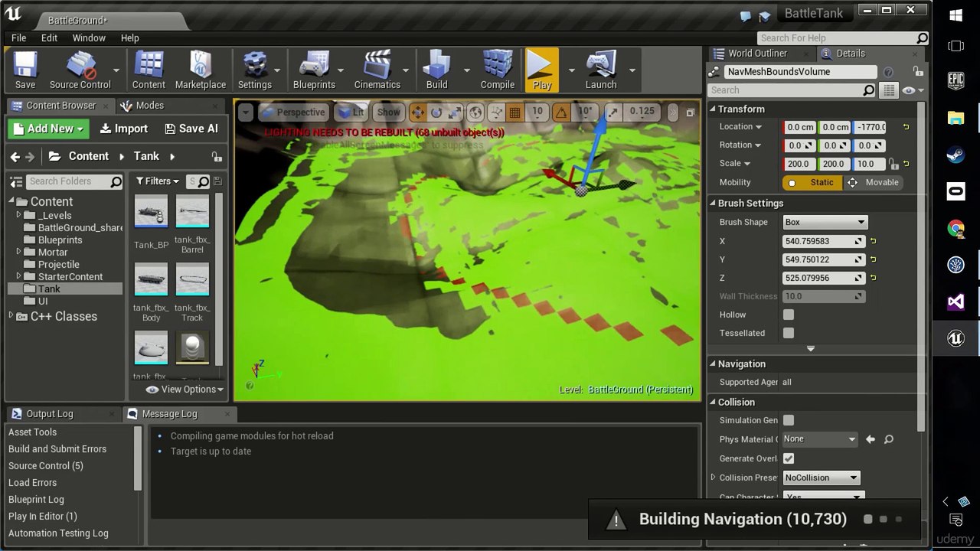Browse to the Phys Material asset with the magnifier
Viewport: 980px width, 551px height.
coord(888,439)
